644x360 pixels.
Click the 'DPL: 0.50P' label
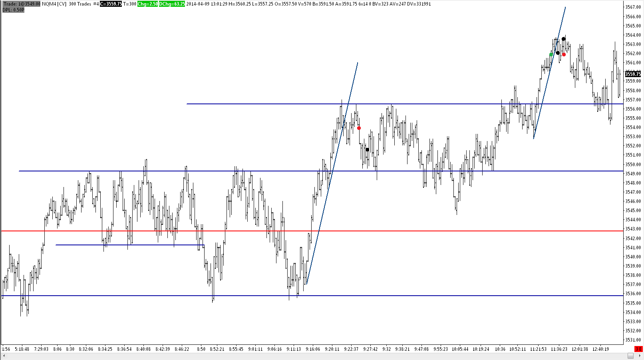click(x=13, y=10)
